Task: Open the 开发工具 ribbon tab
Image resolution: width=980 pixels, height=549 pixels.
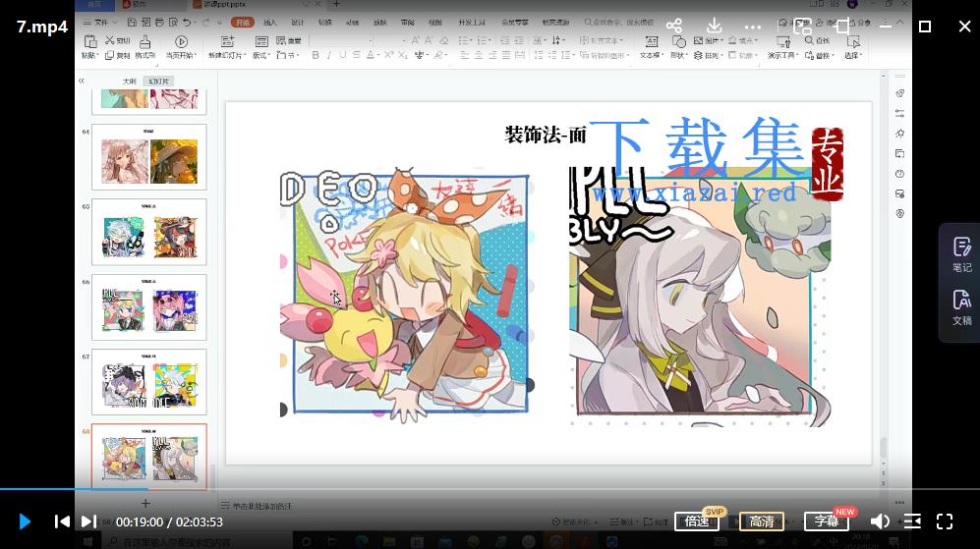Action: point(472,23)
